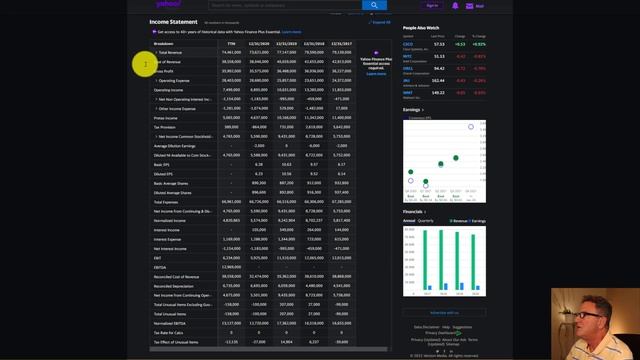Image resolution: width=640 pixels, height=360 pixels.
Task: Open the CSCO ticker link
Action: pos(408,44)
